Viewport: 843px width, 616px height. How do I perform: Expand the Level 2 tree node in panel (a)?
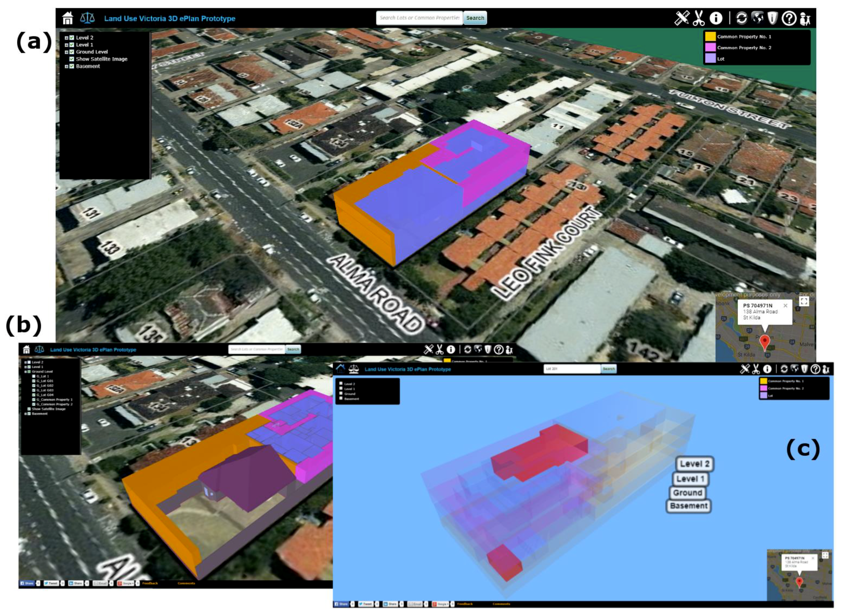tap(66, 38)
